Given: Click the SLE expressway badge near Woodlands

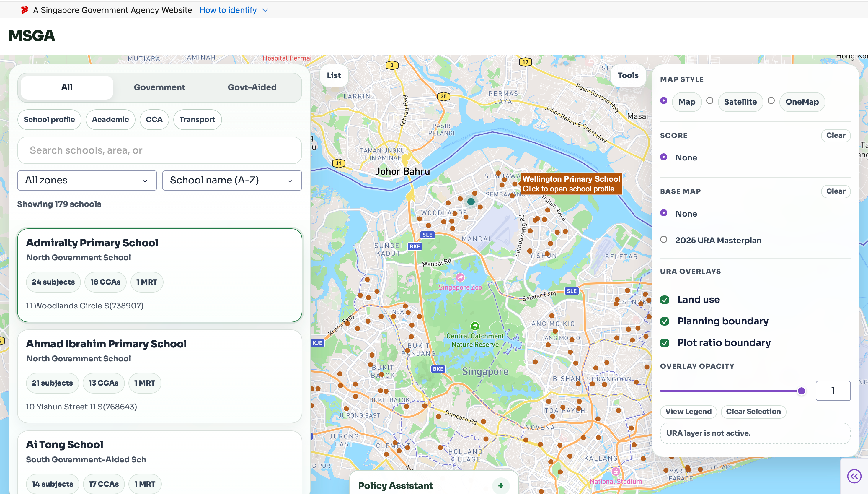Looking at the screenshot, I should coord(428,235).
